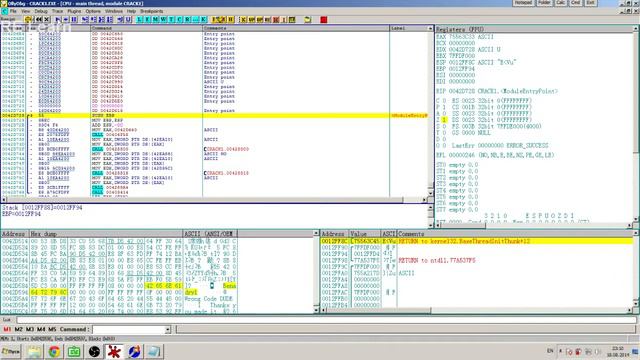Open the CPU window C icon

pyautogui.click(x=179, y=19)
